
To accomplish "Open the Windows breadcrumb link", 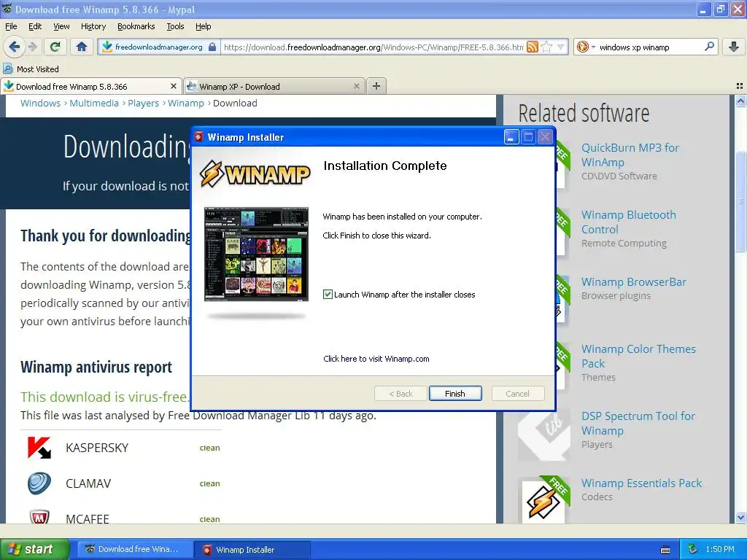I will pos(41,103).
